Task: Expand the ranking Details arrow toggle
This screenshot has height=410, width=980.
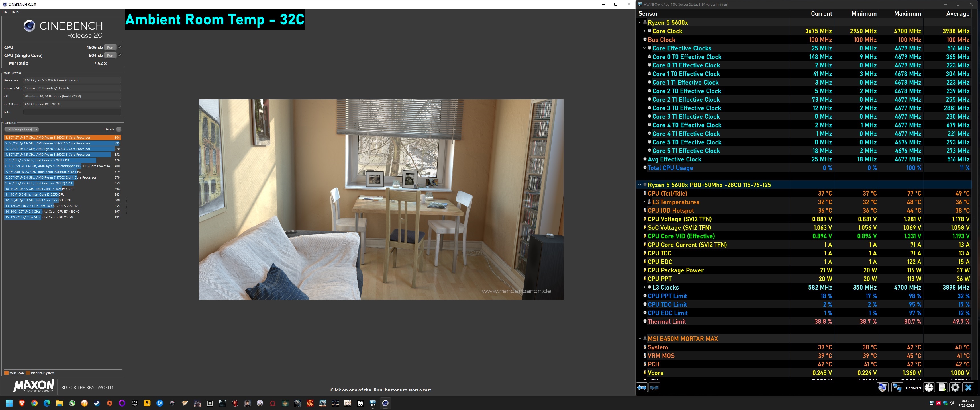Action: [119, 129]
